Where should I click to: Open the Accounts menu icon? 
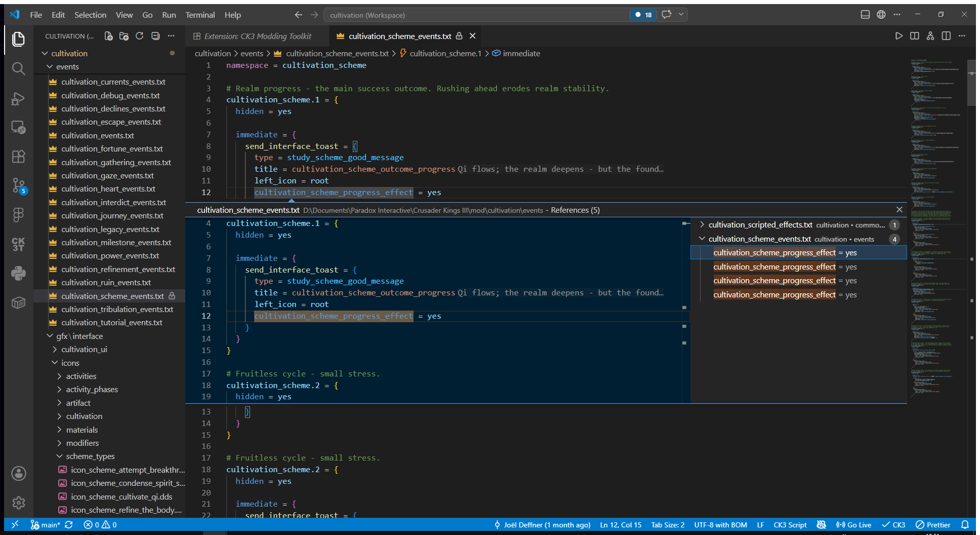tap(19, 474)
